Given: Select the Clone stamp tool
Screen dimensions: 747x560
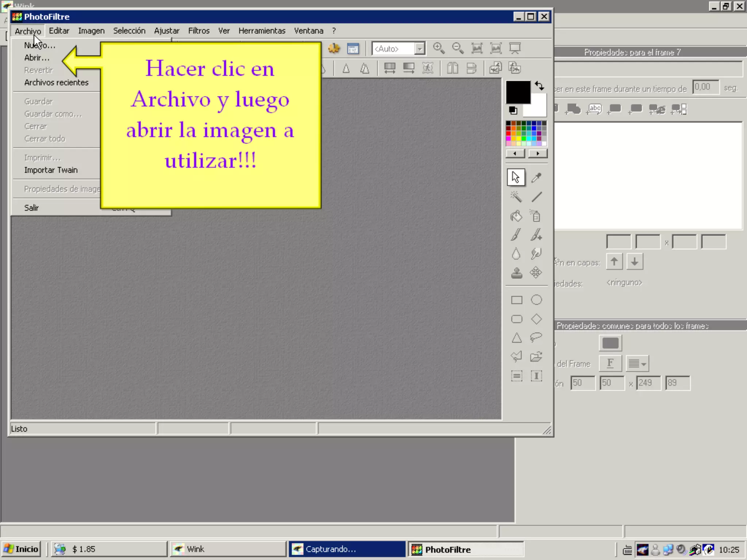Looking at the screenshot, I should 516,273.
